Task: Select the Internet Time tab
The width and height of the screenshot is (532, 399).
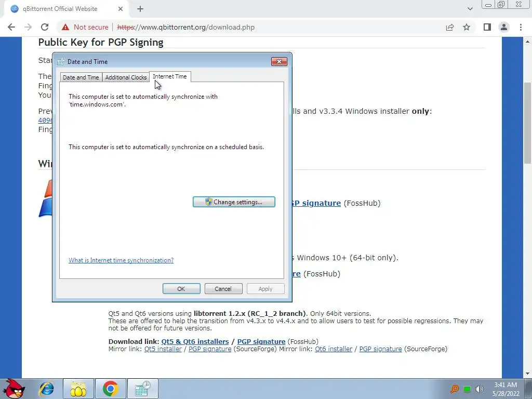Action: click(170, 76)
